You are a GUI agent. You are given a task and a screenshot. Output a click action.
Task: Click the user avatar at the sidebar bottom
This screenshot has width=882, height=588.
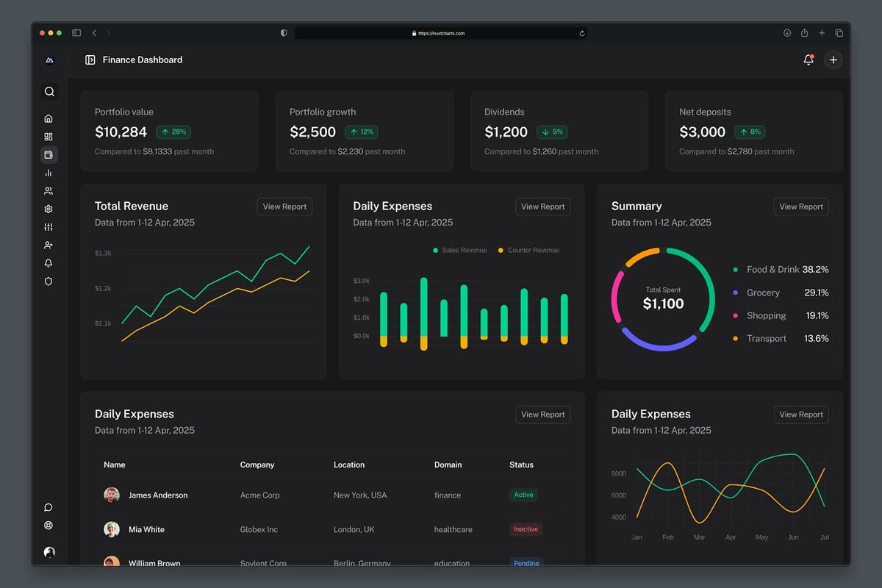[x=49, y=552]
